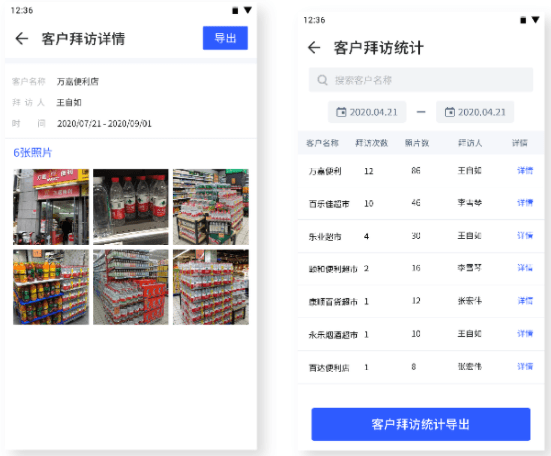Go back from 客户拜访统计 screen

point(314,47)
